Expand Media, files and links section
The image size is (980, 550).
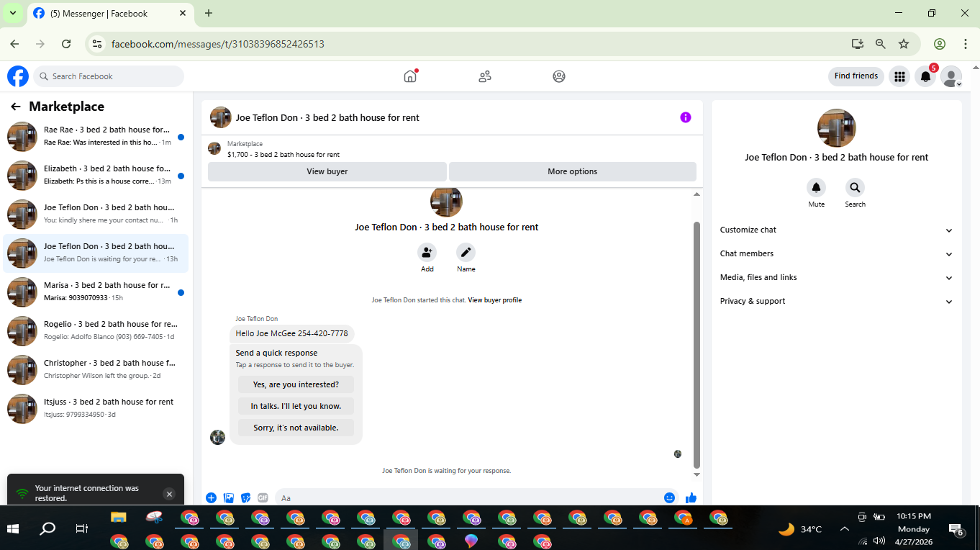point(836,278)
